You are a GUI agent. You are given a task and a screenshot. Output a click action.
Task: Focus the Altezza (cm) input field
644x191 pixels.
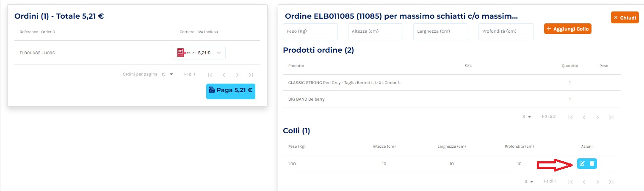[376, 32]
